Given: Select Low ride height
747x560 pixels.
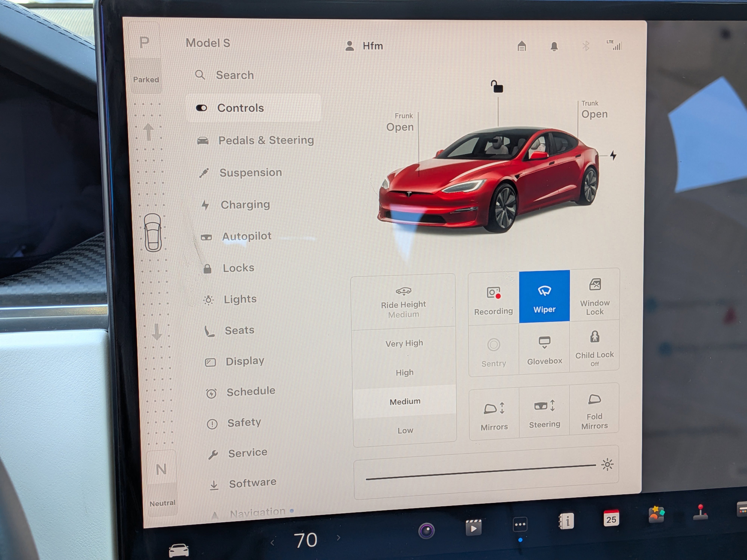Looking at the screenshot, I should [x=405, y=430].
